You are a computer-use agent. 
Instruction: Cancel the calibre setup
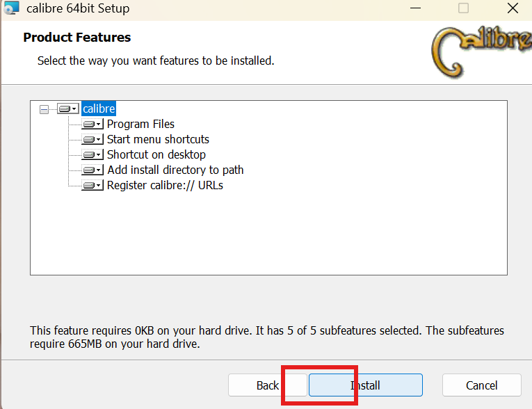click(481, 385)
